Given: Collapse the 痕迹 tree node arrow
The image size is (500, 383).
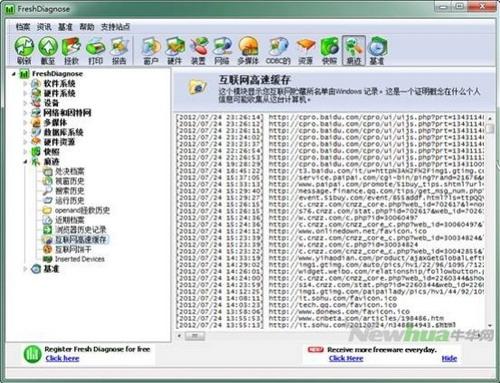Looking at the screenshot, I should (25, 162).
